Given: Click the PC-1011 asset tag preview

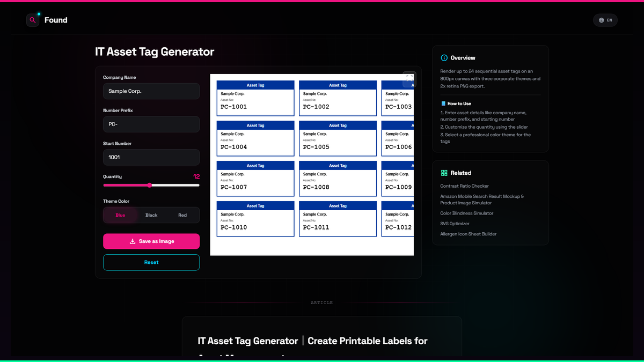Looking at the screenshot, I should (x=338, y=219).
